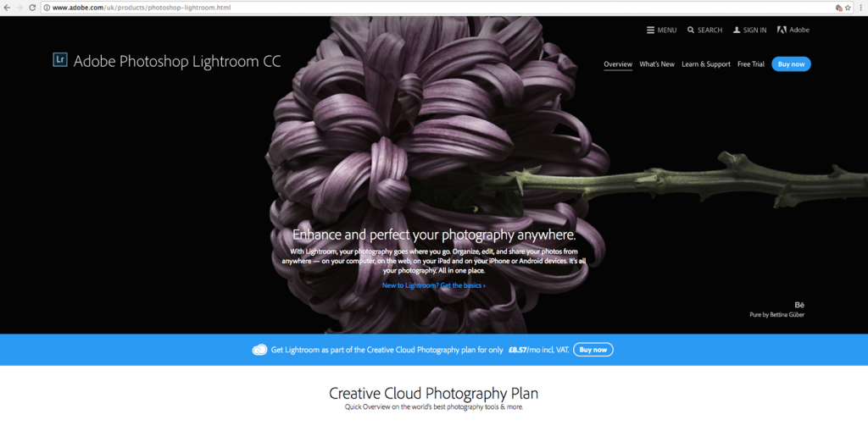Screen dimensions: 868x431
Task: Open the Free Trial tab
Action: (751, 64)
